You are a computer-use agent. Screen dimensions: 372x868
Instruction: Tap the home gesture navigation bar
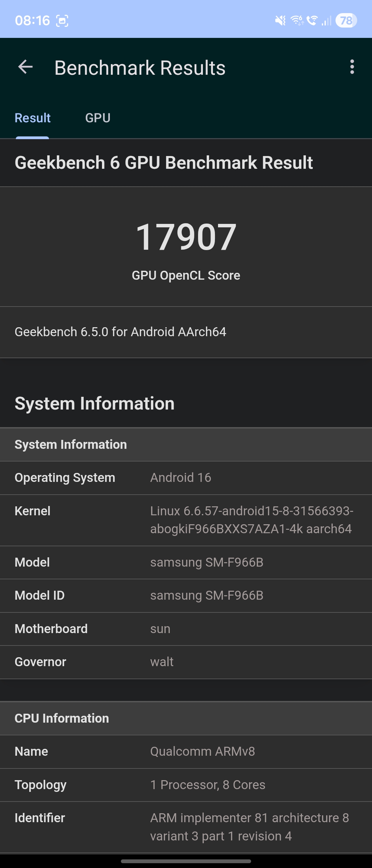(x=186, y=861)
